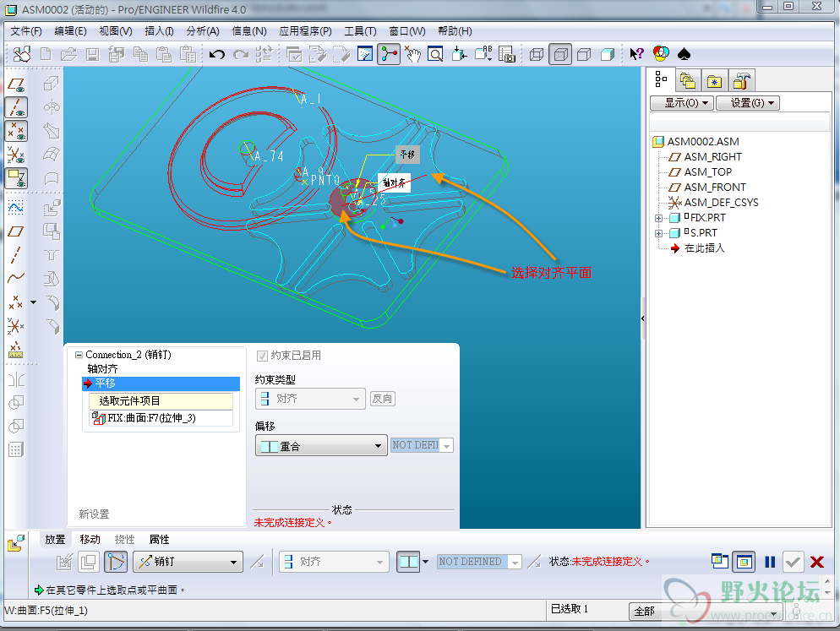Toggle datum axes display on left toolbar

point(16,107)
